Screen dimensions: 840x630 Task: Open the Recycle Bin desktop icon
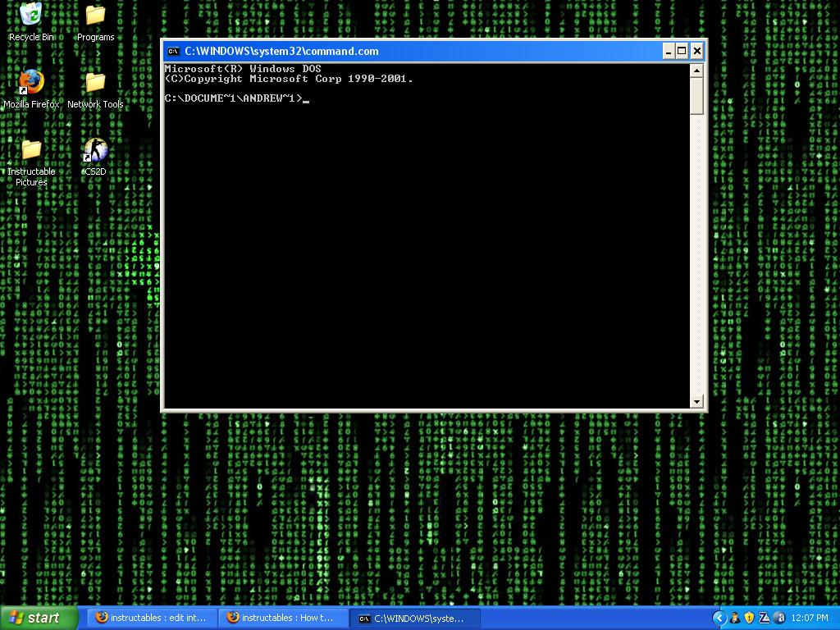click(x=31, y=22)
